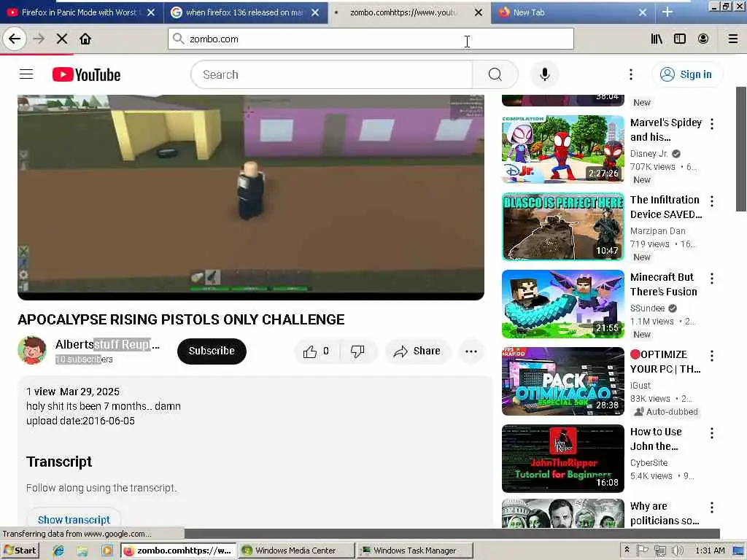The width and height of the screenshot is (747, 560).
Task: Open the Albertsstuff Reupl channel name link
Action: tap(107, 344)
